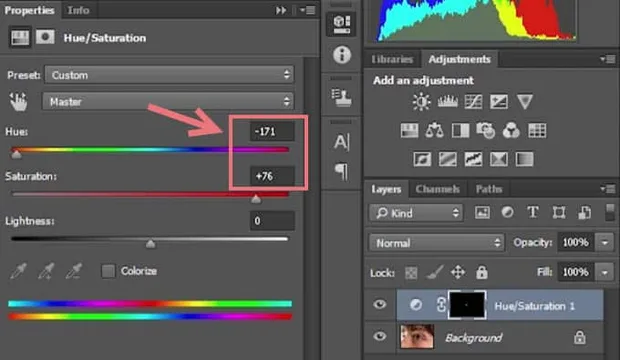The image size is (620, 360).
Task: Add a Gradient Map adjustment
Action: pyautogui.click(x=524, y=159)
